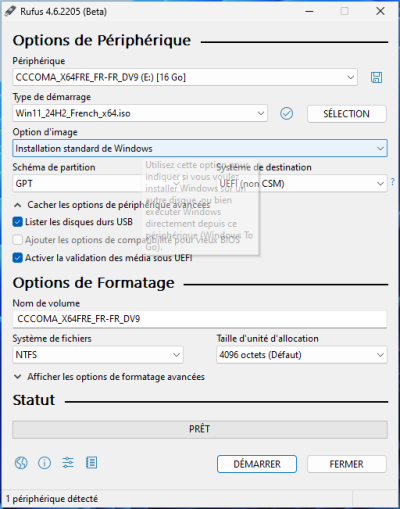Open the application settings sliders icon

(x=68, y=463)
